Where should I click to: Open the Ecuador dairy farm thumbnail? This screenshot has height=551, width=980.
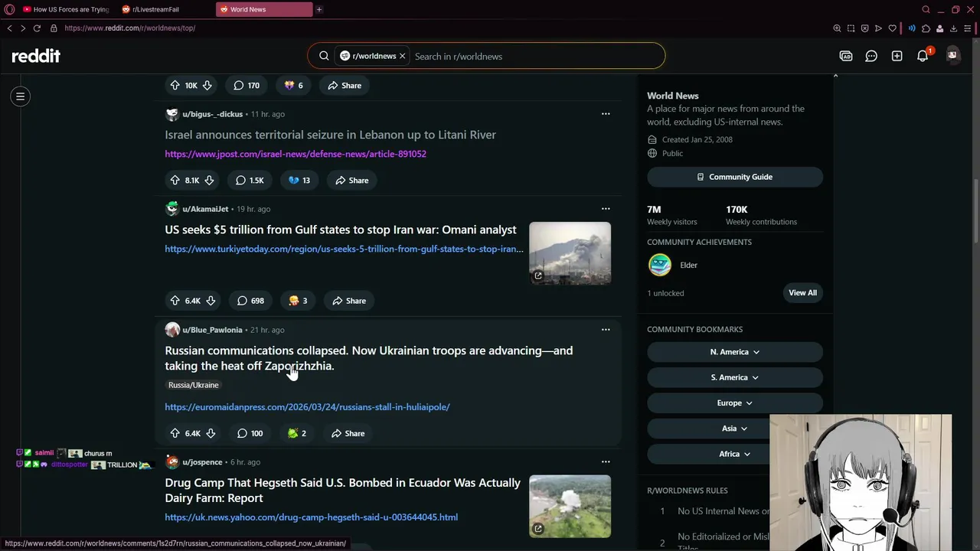click(x=570, y=506)
